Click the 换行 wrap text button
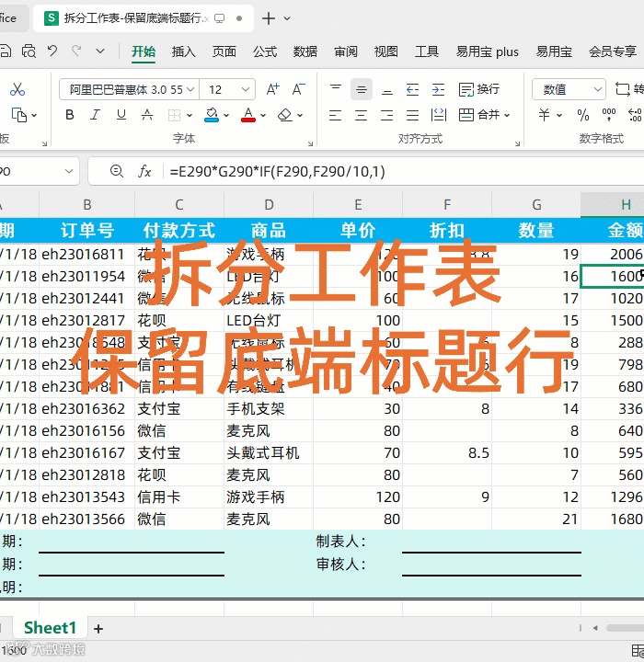This screenshot has width=644, height=662. coord(479,89)
